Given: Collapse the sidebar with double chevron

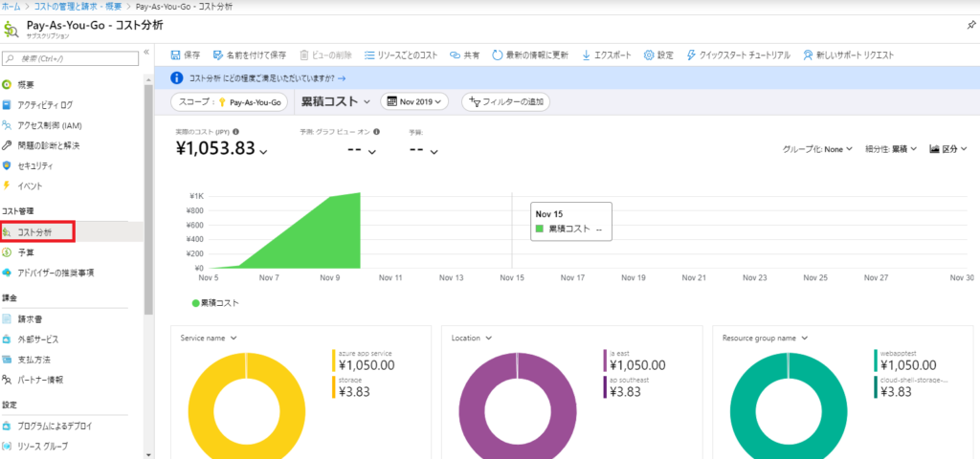Looking at the screenshot, I should coord(145,52).
